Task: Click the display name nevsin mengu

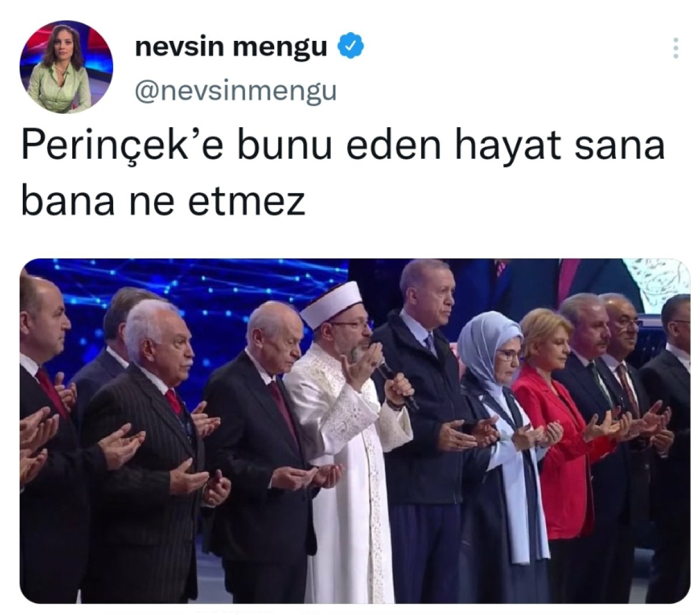Action: pos(231,47)
